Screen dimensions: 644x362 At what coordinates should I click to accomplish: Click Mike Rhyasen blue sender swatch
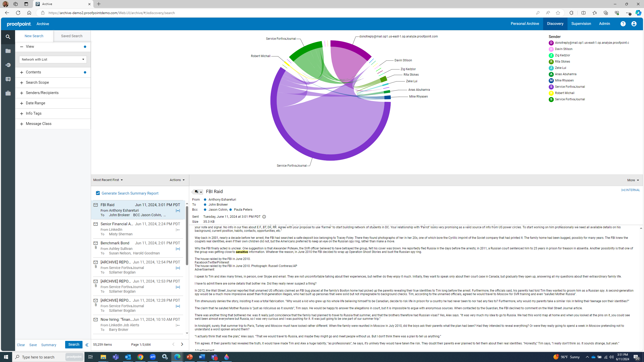point(551,81)
